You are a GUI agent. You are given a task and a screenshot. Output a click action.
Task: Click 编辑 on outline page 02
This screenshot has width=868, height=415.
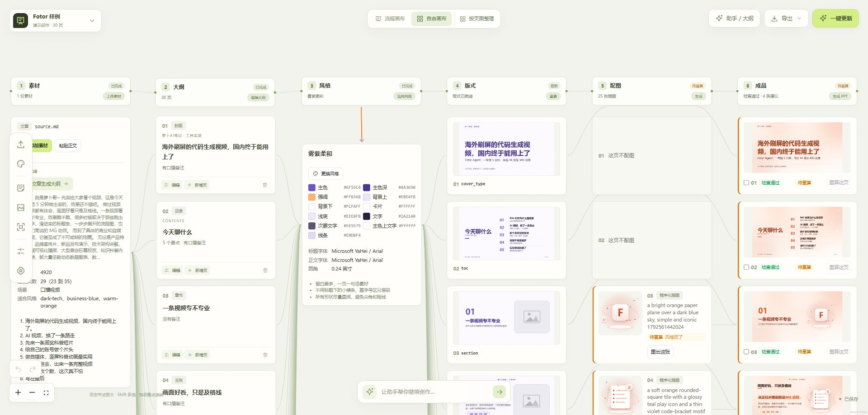pyautogui.click(x=172, y=270)
